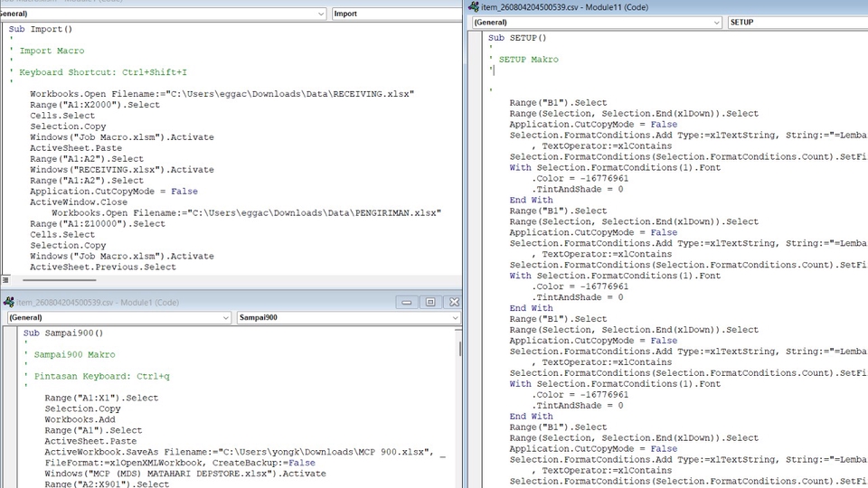The image size is (868, 488).
Task: Click the ActiveWorkbook.SaveAs MCP 900.xlsx line
Action: pos(245,452)
